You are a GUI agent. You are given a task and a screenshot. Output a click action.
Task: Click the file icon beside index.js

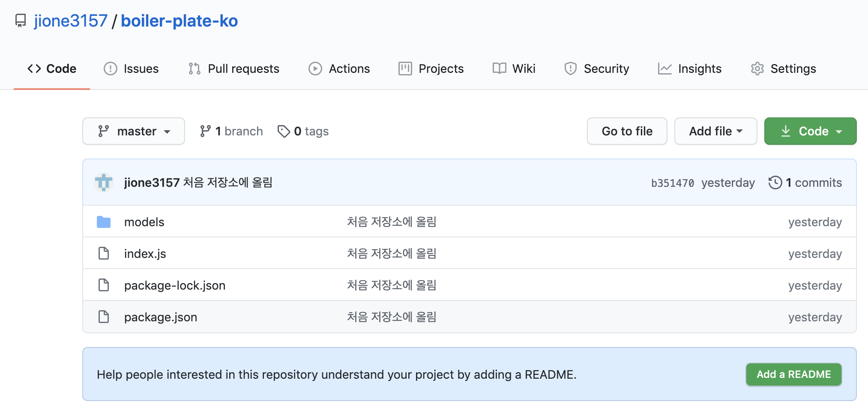click(104, 253)
